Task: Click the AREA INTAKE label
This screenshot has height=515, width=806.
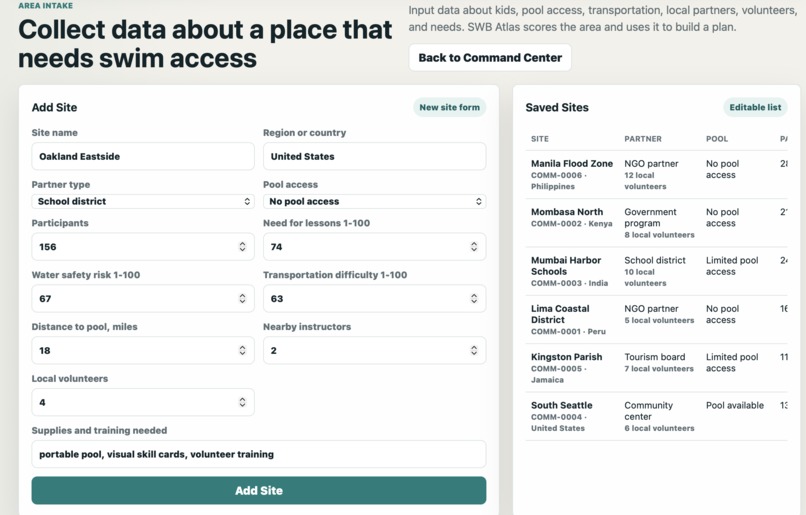Action: click(45, 5)
